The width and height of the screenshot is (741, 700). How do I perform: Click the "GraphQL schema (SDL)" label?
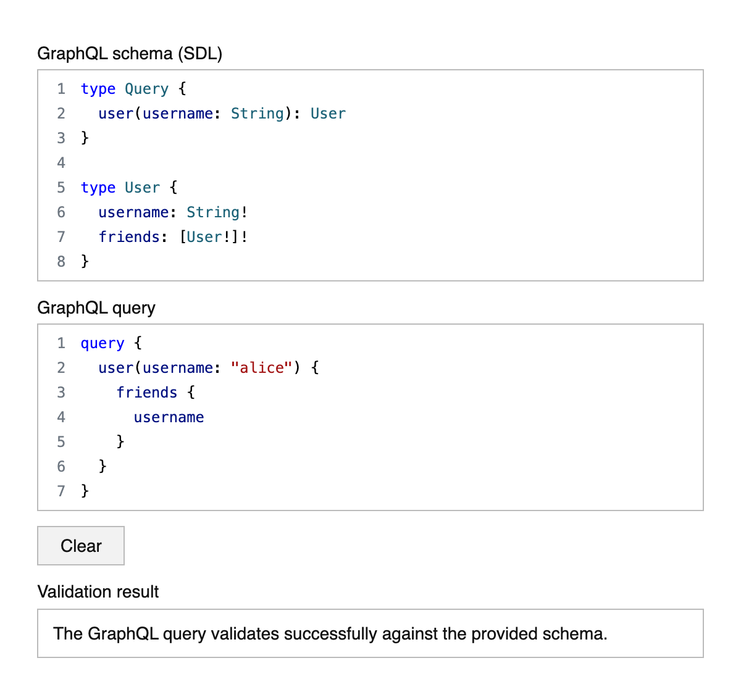pos(130,54)
